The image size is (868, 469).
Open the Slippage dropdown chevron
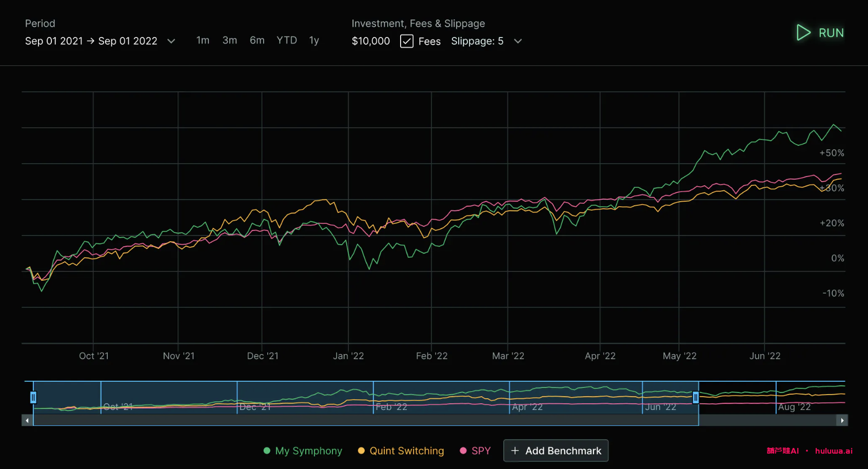518,41
